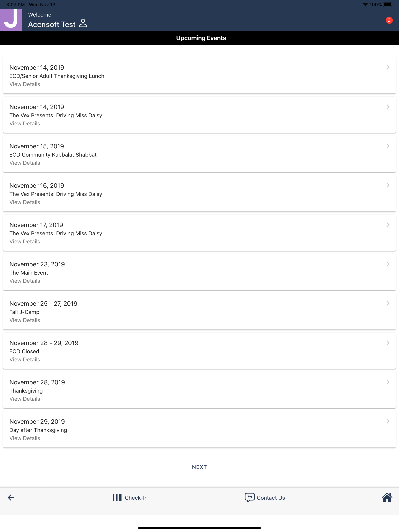
Task: Tap the speech bubble Contact Us icon
Action: (250, 497)
